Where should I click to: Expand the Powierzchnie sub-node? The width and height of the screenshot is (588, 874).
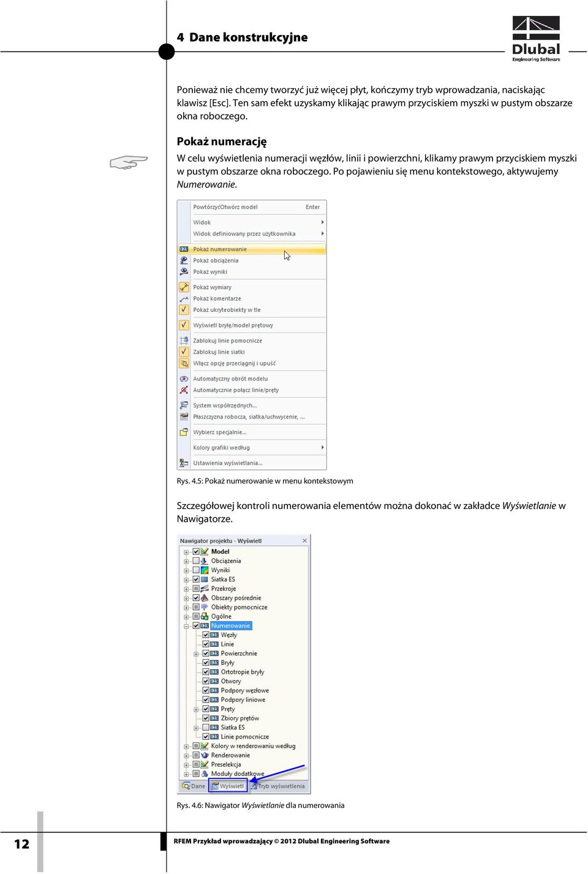(x=196, y=654)
